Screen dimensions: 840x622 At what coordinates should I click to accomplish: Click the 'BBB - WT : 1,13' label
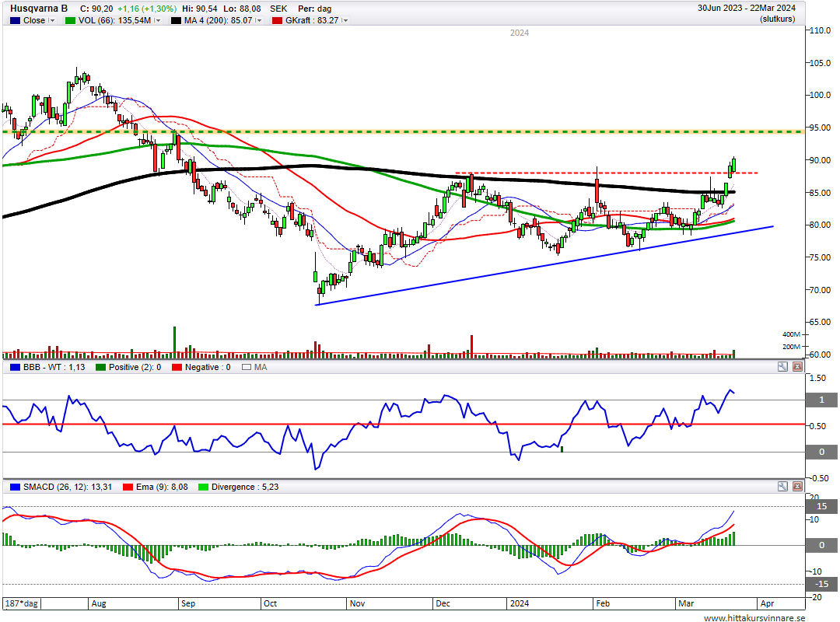point(54,367)
